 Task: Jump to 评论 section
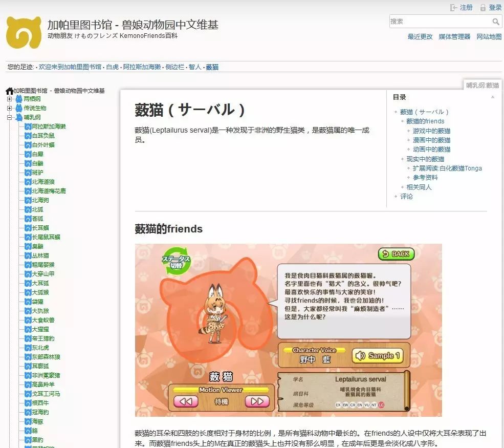[x=406, y=197]
